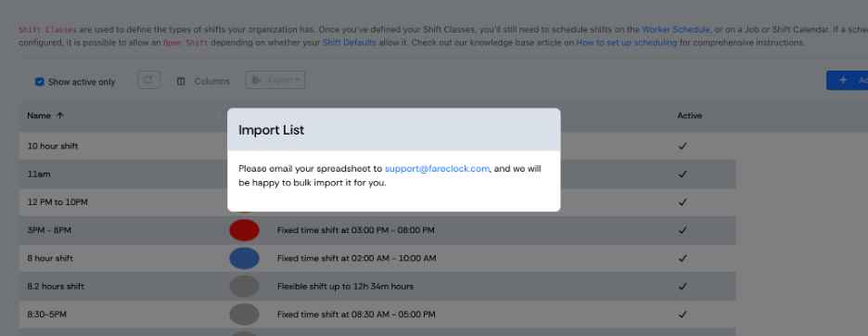Click active checkmark for 8:30-5PM row
Viewport: 868px width, 336px height.
tap(683, 315)
